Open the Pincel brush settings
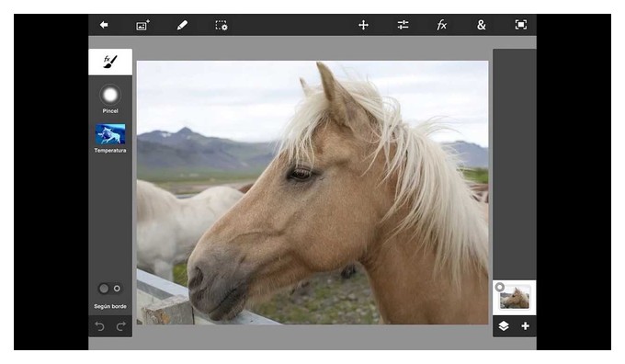Screen dimensions: 625x364 pos(110,95)
